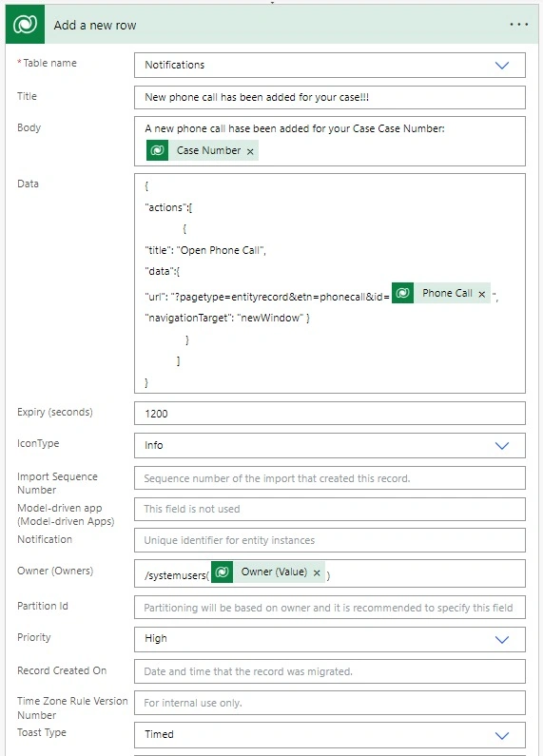Image resolution: width=543 pixels, height=756 pixels.
Task: Remove the Case Number dynamic token
Action: 250,151
